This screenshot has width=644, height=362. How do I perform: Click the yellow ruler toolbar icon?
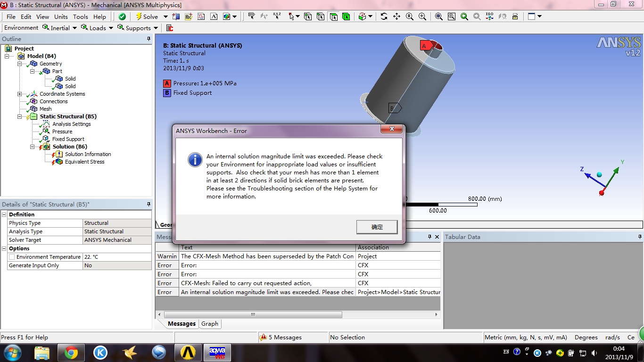tap(515, 16)
